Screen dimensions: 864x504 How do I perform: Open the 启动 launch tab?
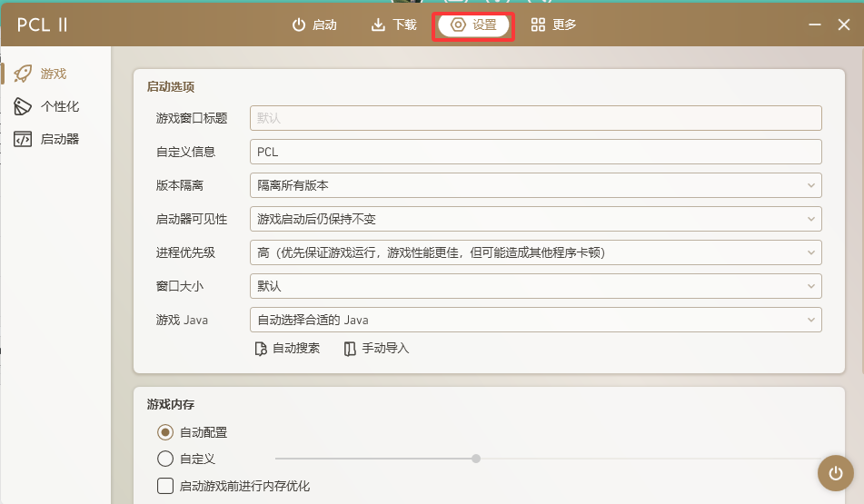[314, 25]
